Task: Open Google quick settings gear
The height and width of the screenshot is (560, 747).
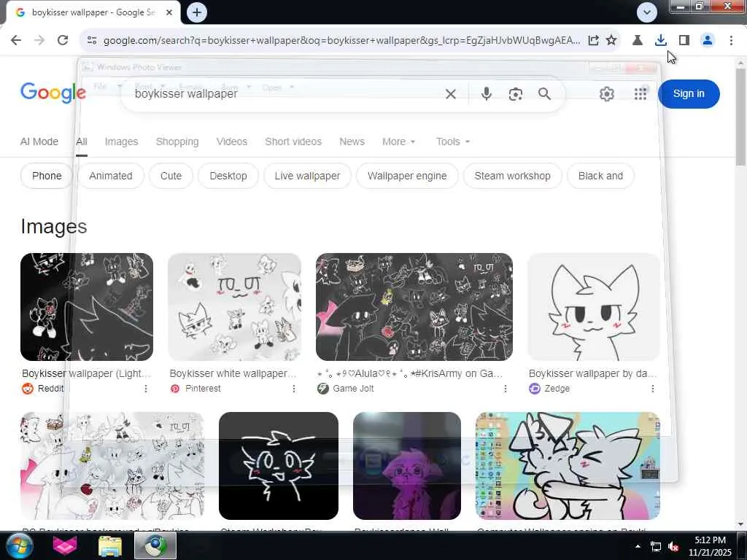Action: pos(606,94)
